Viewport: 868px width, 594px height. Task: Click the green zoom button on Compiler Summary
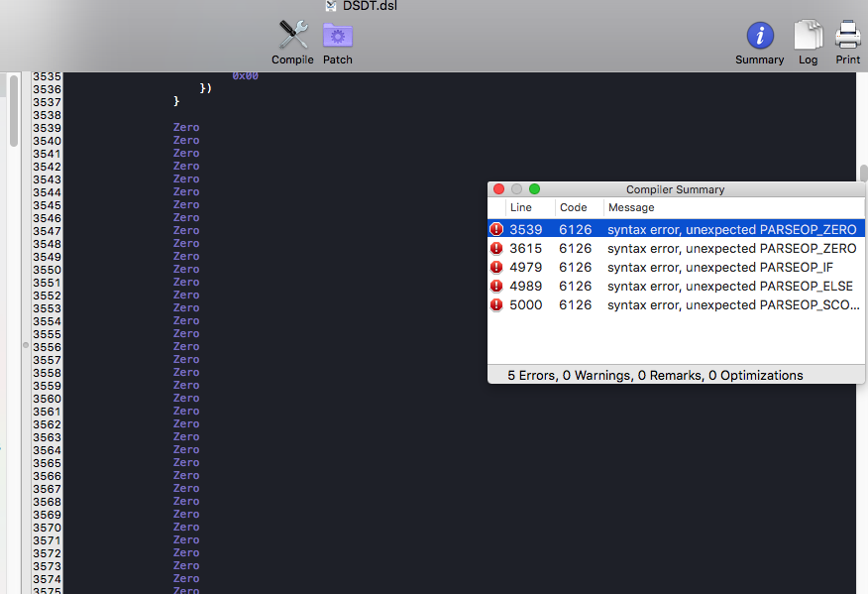click(x=534, y=189)
